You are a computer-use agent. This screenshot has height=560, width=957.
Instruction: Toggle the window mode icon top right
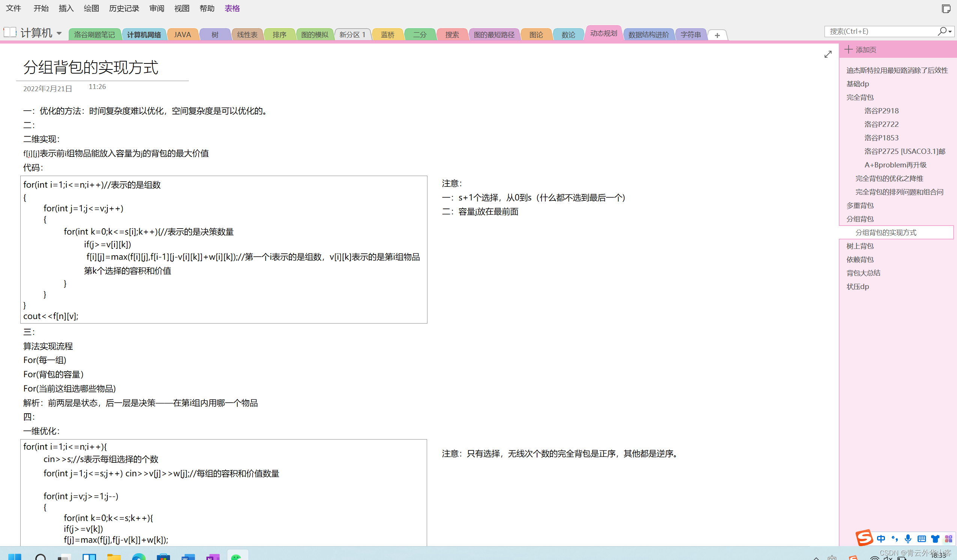click(946, 8)
